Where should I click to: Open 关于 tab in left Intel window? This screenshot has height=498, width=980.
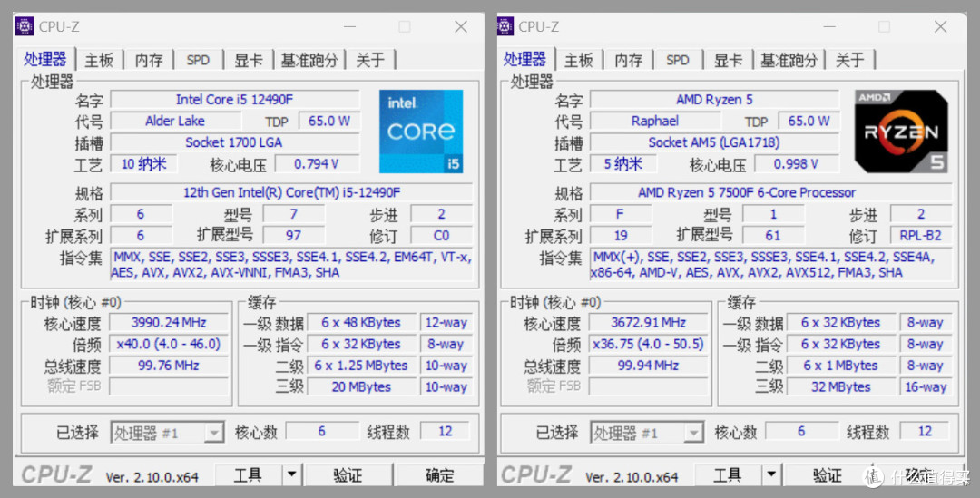(370, 60)
